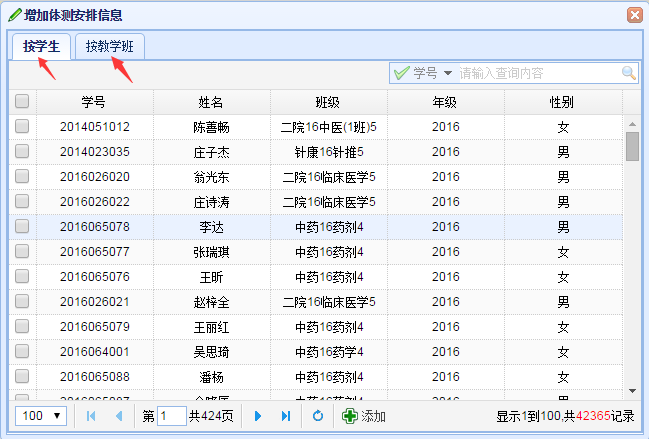The width and height of the screenshot is (649, 439).
Task: Go to the first page
Action: pyautogui.click(x=91, y=416)
